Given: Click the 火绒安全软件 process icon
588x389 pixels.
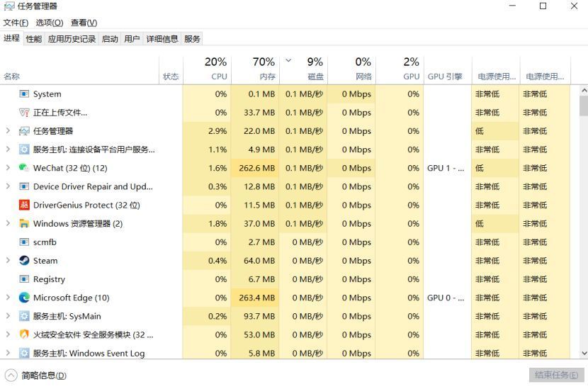Looking at the screenshot, I should click(24, 334).
